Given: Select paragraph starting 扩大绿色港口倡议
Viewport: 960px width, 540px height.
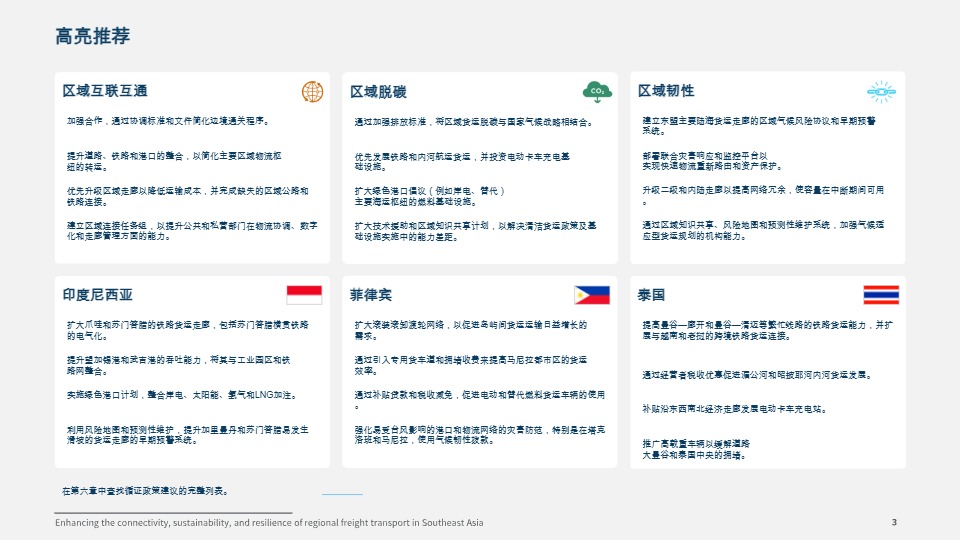Looking at the screenshot, I should [430, 197].
